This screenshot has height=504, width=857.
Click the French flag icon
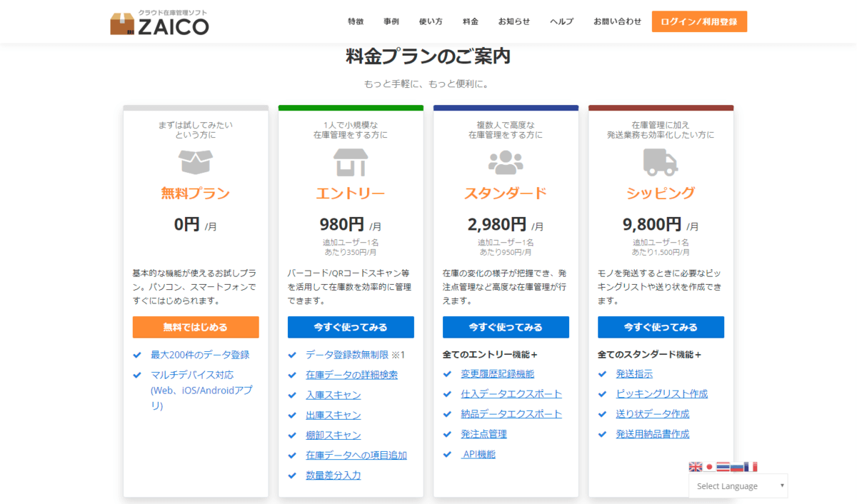(750, 467)
